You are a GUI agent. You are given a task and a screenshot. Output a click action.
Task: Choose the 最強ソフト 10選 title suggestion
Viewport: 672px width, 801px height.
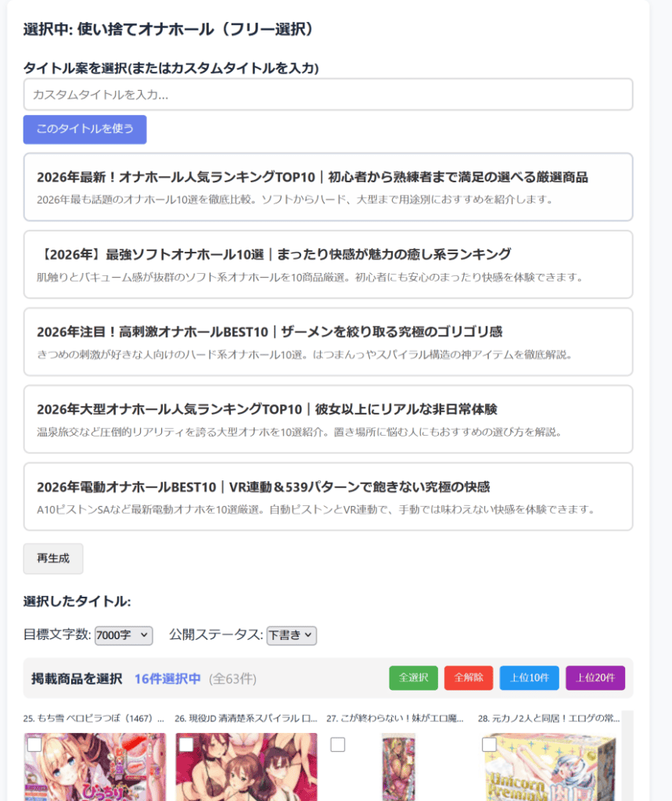328,264
